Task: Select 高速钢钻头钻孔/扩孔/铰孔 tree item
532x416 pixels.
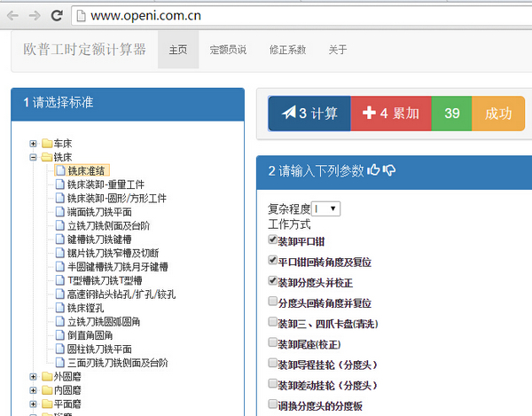Action: coord(121,294)
